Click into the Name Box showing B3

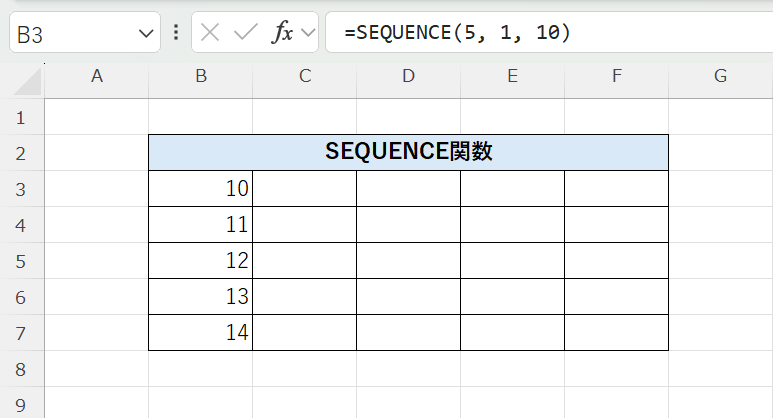(x=70, y=34)
